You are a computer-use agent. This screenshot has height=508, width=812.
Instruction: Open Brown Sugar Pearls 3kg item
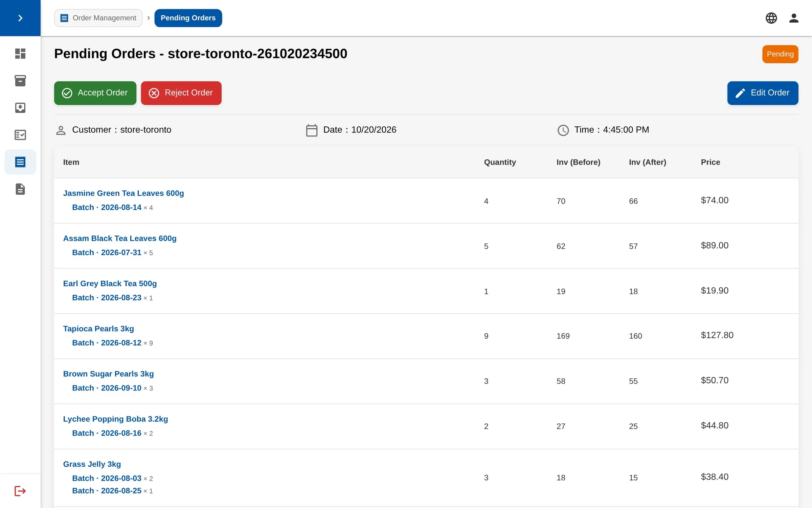(108, 374)
